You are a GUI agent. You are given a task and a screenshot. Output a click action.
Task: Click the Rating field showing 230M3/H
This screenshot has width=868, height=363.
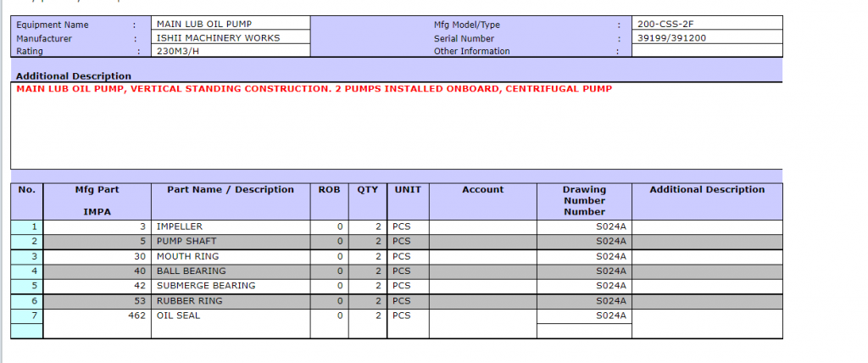tap(231, 51)
